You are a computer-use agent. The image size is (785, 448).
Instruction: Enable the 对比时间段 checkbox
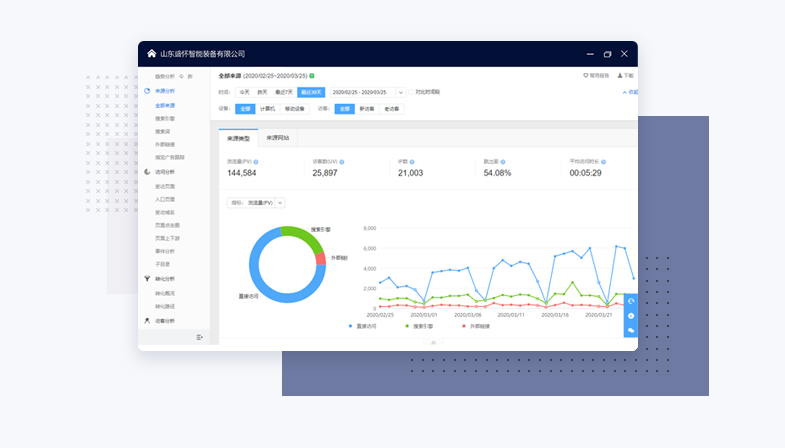(412, 92)
